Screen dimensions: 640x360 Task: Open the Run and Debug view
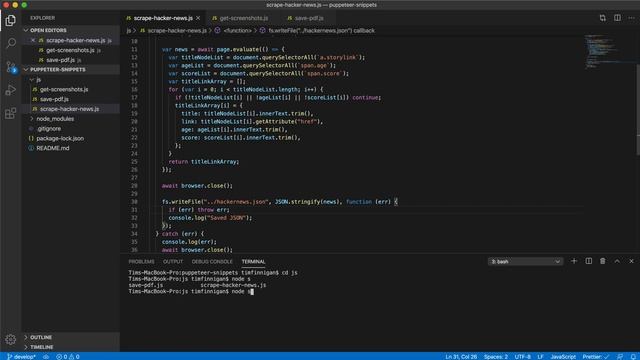pos(11,90)
